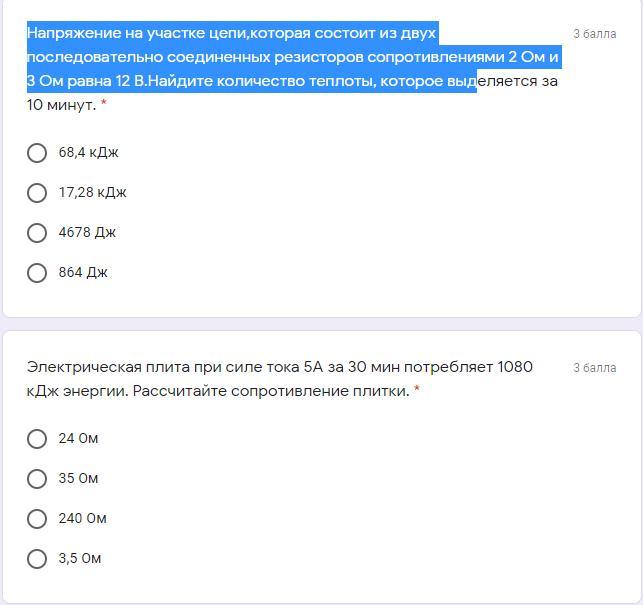The height and width of the screenshot is (605, 643).
Task: Select the 3,5 Ом answer
Action: (x=37, y=558)
